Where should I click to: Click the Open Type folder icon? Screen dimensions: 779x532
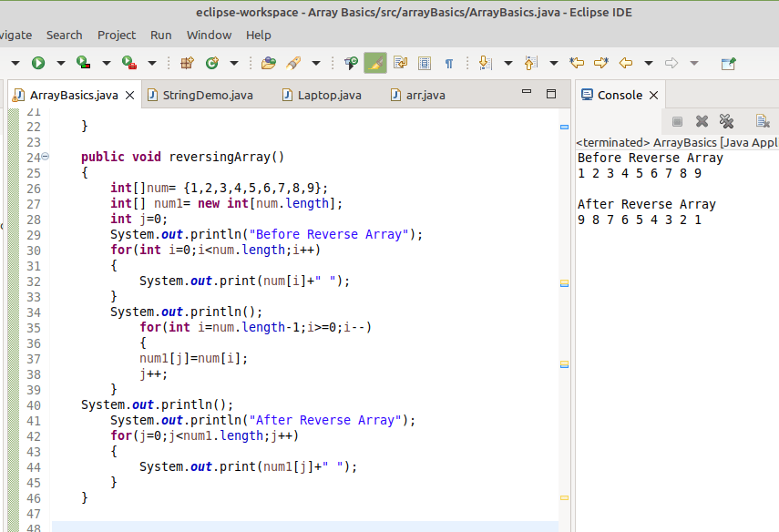point(268,63)
